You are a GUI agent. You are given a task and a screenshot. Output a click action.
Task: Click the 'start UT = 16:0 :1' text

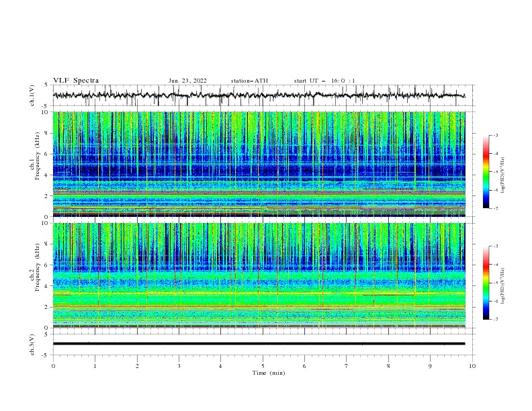click(324, 81)
